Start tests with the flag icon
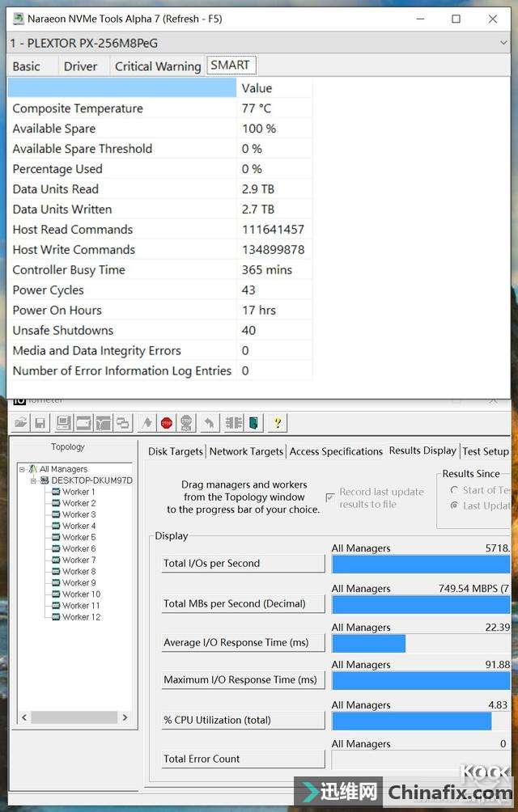518x812 pixels. point(147,423)
